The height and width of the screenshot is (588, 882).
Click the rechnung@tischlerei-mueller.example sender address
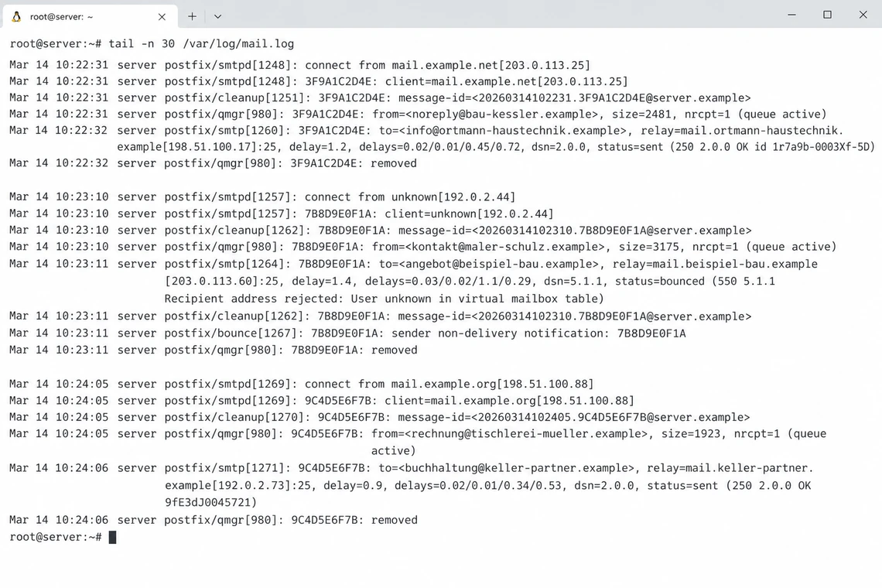pos(526,434)
